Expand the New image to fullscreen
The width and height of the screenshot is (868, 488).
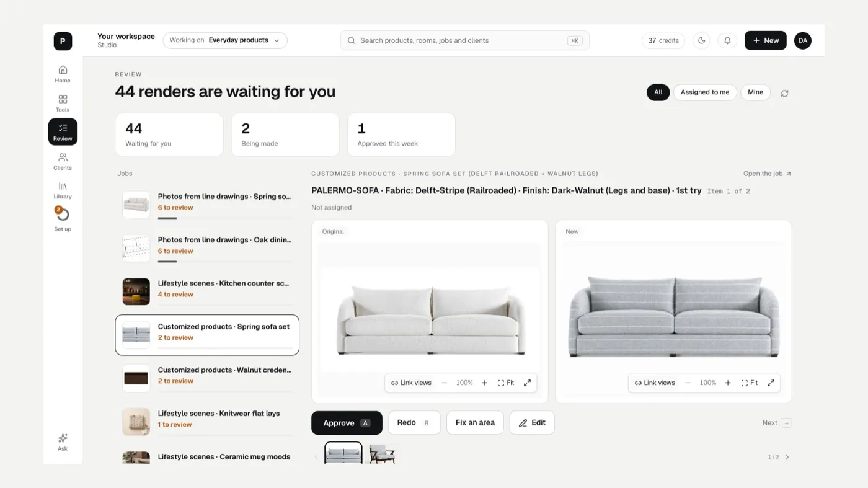pyautogui.click(x=771, y=383)
